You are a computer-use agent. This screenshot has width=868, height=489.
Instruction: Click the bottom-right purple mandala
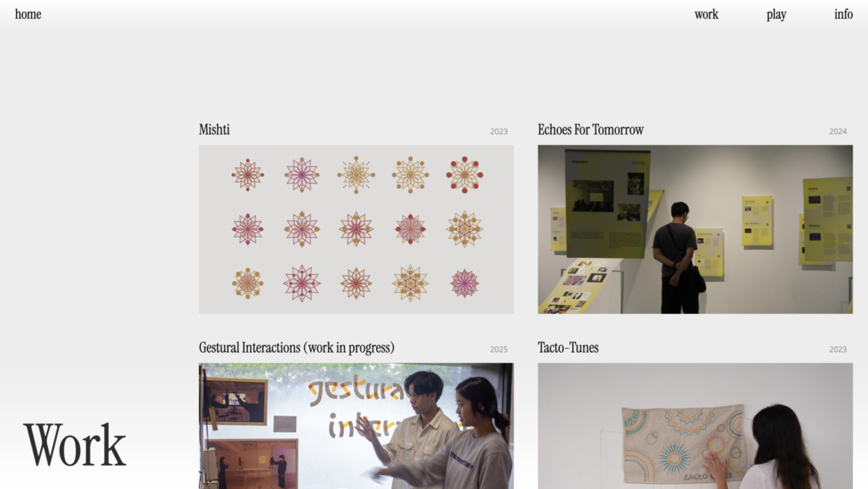(x=465, y=283)
